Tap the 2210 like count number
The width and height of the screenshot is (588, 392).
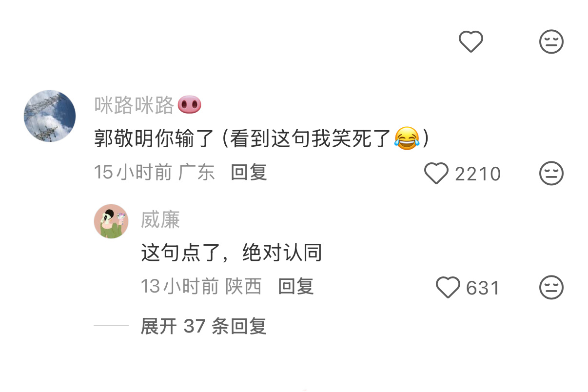(x=478, y=174)
